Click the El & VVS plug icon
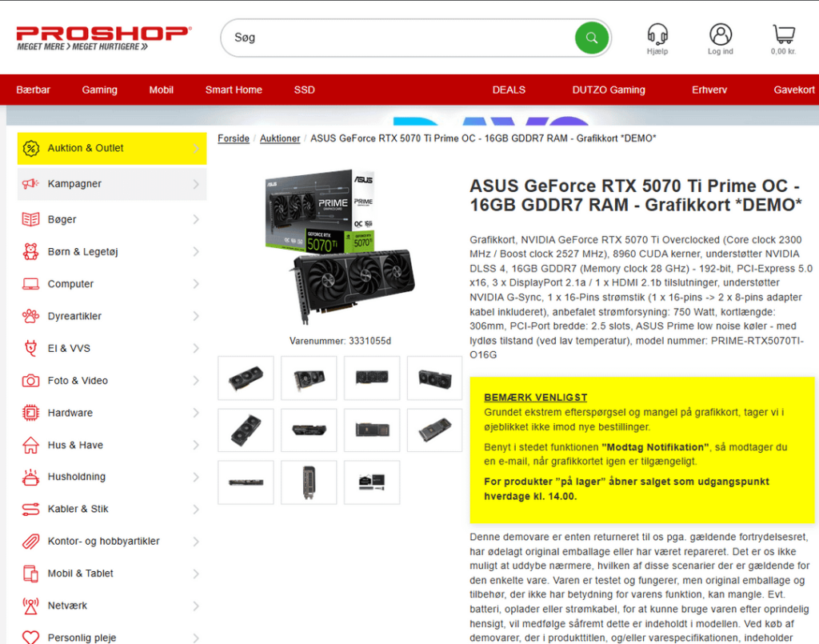 pyautogui.click(x=31, y=348)
